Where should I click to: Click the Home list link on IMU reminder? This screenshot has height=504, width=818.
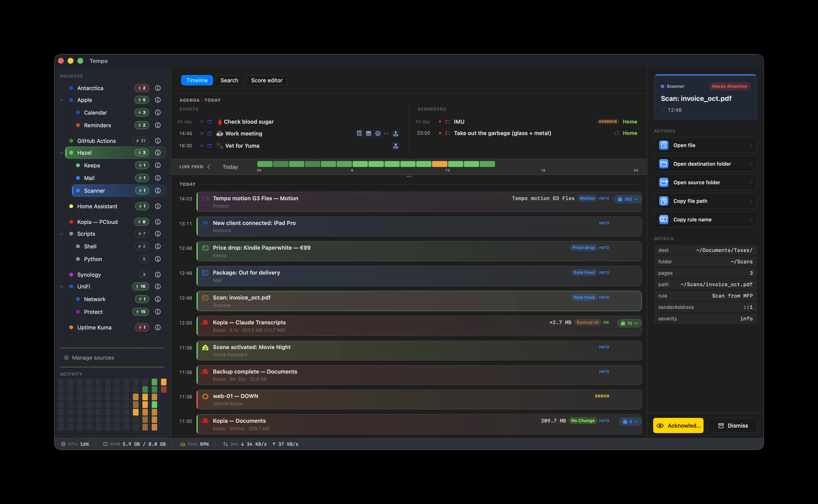point(630,122)
